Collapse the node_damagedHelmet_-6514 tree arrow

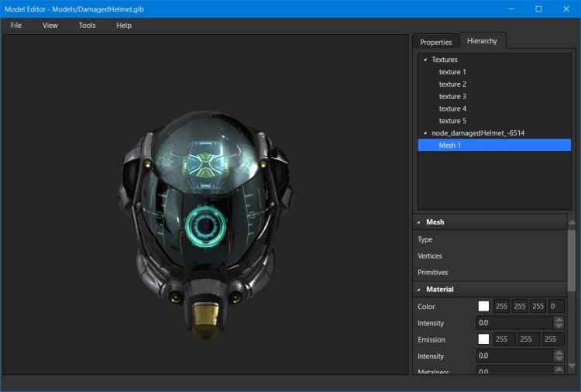tap(424, 133)
